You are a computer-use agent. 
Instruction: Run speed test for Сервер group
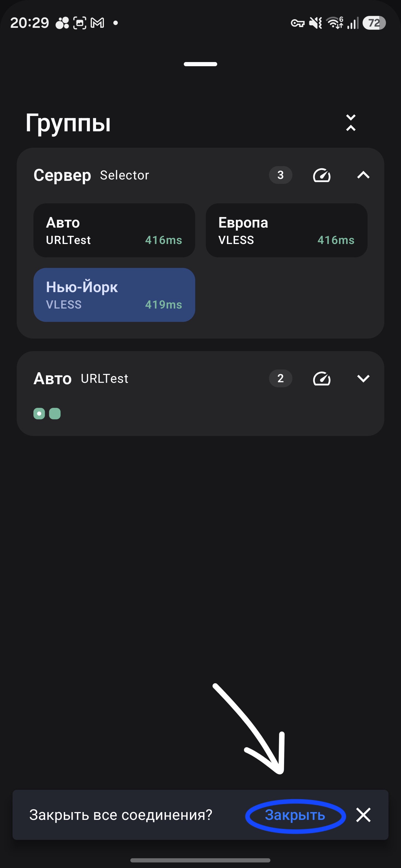[x=321, y=175]
